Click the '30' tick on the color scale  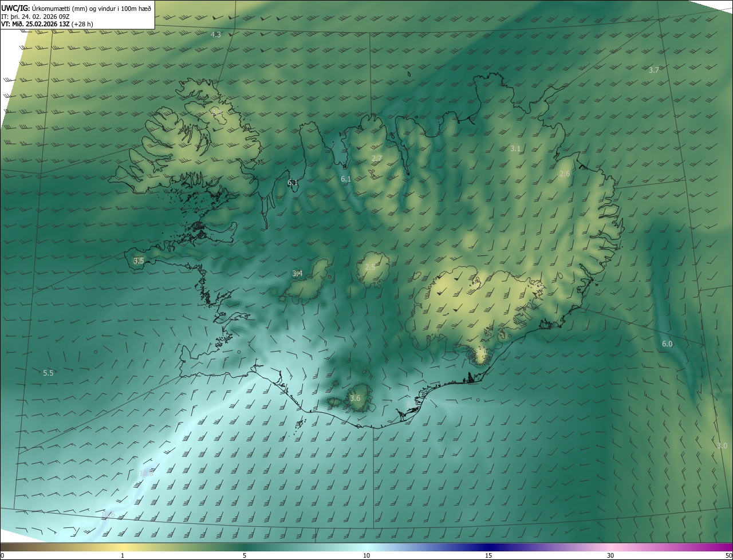(610, 555)
